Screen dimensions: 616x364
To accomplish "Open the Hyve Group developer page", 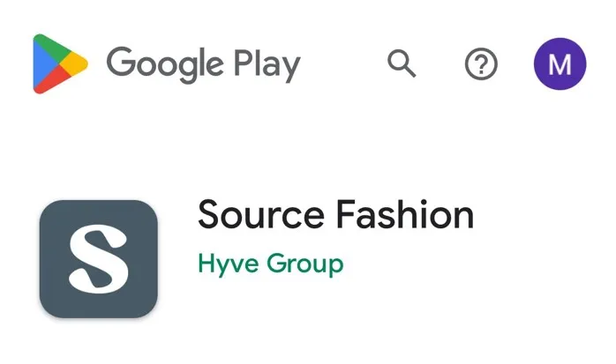I will 270,263.
